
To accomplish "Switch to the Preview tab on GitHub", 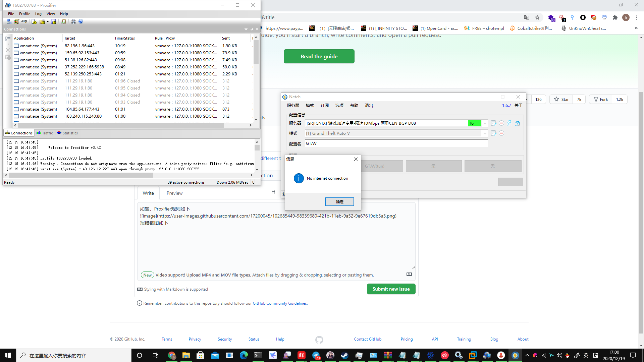I will click(x=174, y=193).
